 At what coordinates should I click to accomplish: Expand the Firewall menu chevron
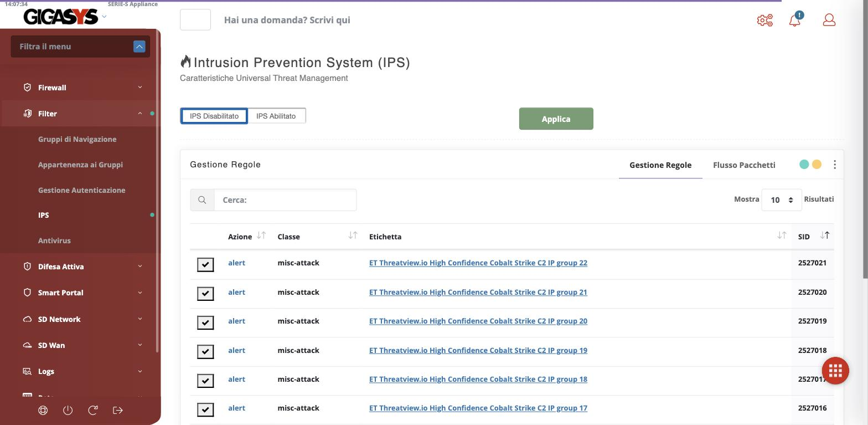click(x=140, y=87)
